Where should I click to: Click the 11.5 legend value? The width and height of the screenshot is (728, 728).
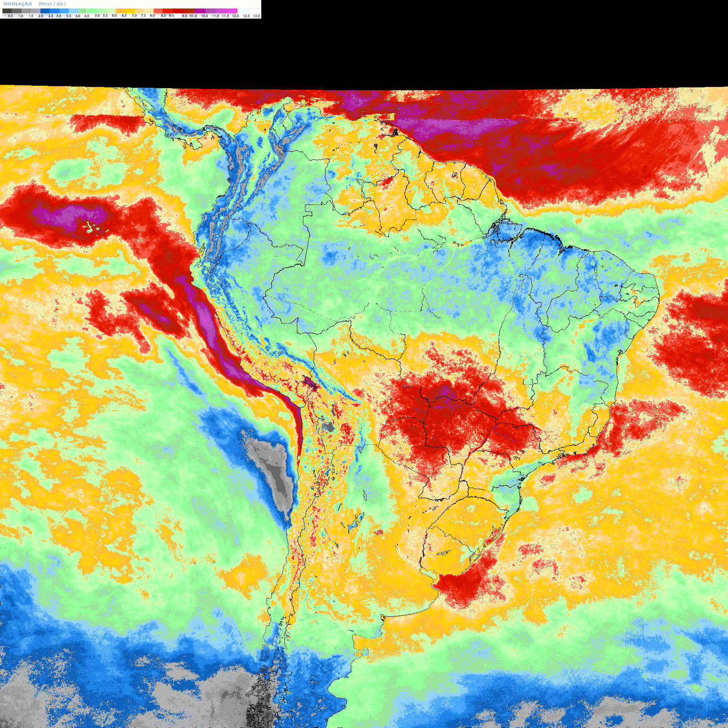[225, 16]
